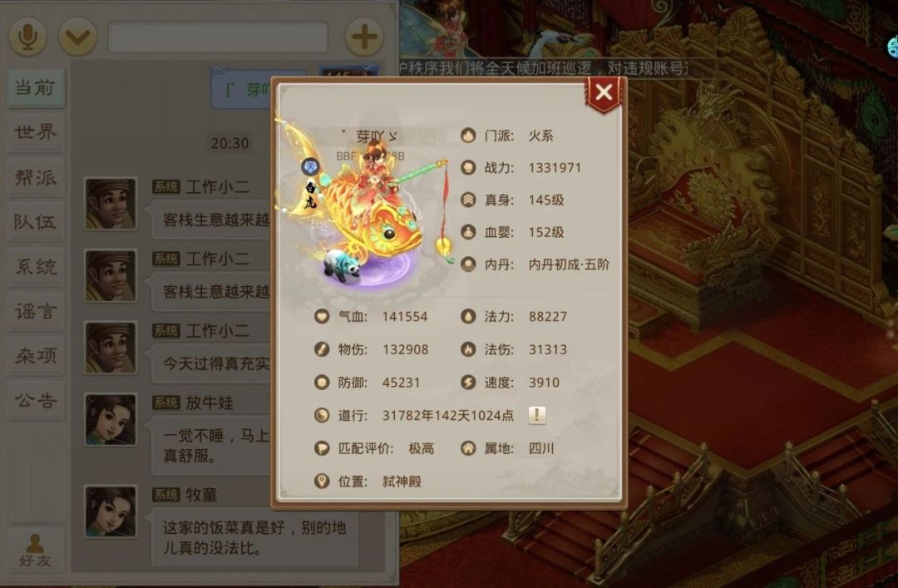Select the 杂项 tab
This screenshot has width=898, height=588.
36,356
